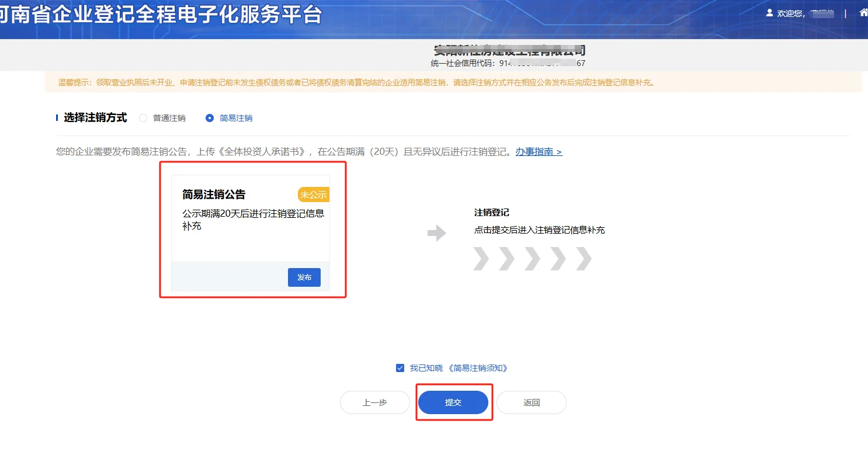Select the 普通注销 radio option
This screenshot has width=868, height=462.
click(x=142, y=117)
